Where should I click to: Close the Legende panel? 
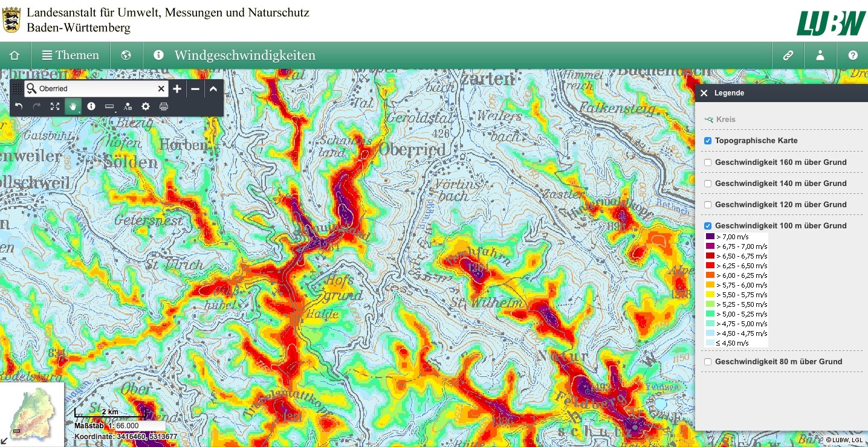point(704,93)
